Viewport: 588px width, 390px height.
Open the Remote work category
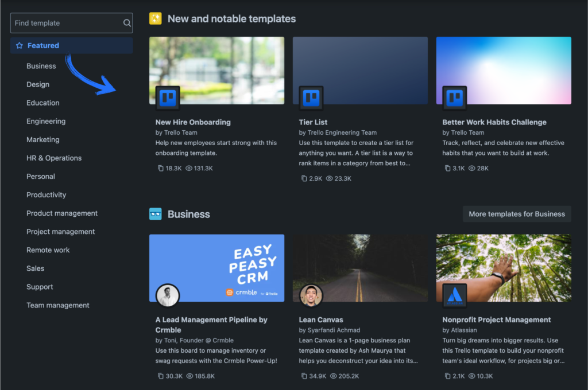[x=48, y=249]
